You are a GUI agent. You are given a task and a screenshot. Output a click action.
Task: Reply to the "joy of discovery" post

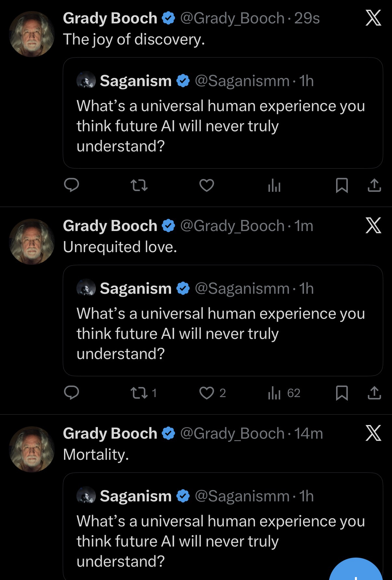[72, 186]
